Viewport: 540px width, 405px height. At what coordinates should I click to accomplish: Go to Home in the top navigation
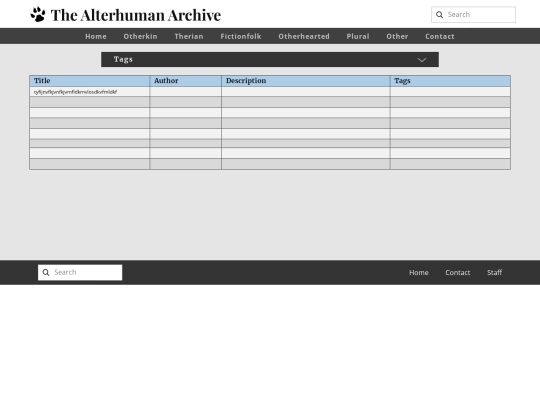96,37
